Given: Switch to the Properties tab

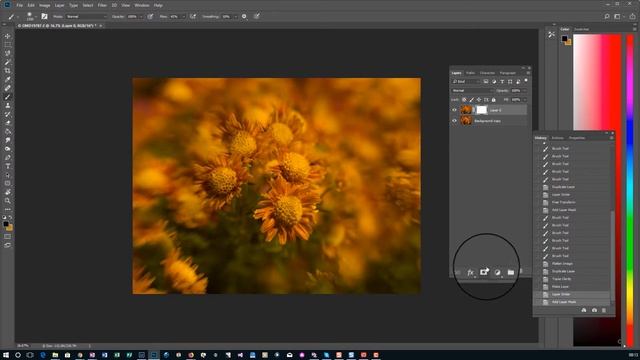Looking at the screenshot, I should click(577, 138).
